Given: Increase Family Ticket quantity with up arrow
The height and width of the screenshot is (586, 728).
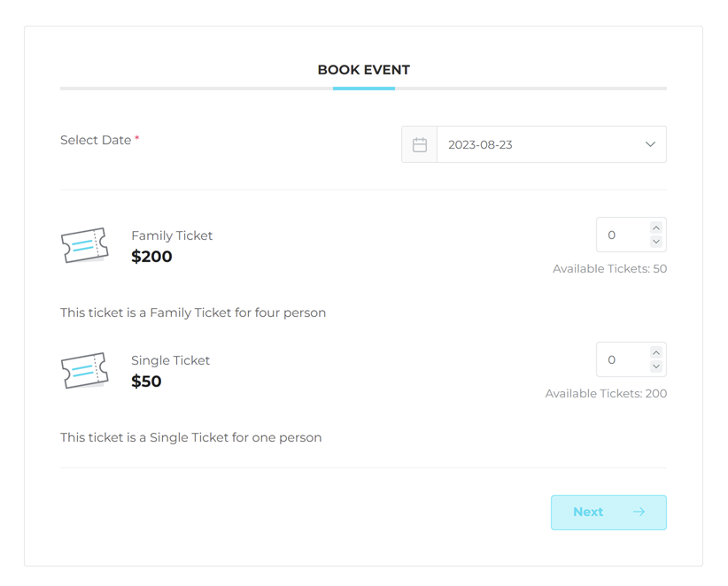Looking at the screenshot, I should pos(656,228).
